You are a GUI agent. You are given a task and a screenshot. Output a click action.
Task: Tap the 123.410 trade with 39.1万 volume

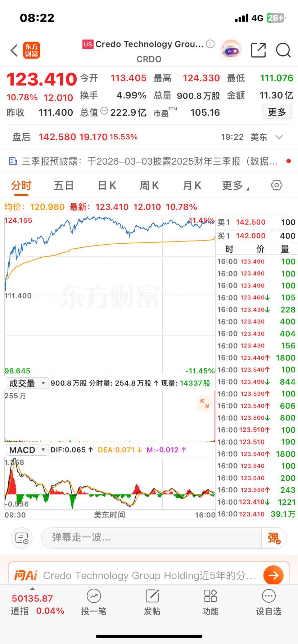256,514
